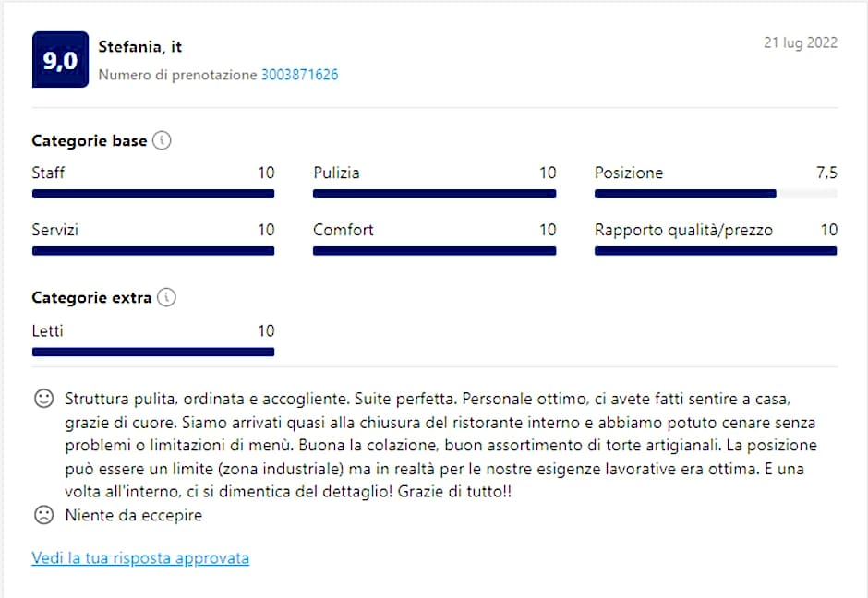
Task: Click the Servizi rating bar
Action: coord(153,251)
